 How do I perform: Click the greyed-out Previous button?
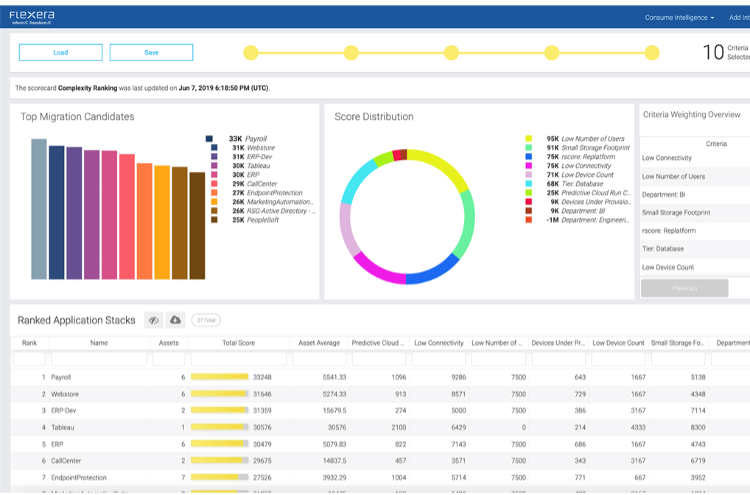pyautogui.click(x=684, y=288)
